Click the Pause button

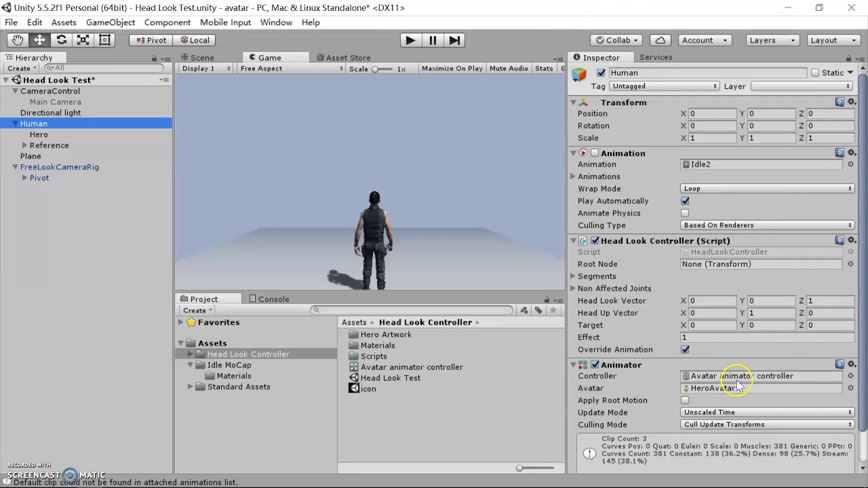pos(433,40)
